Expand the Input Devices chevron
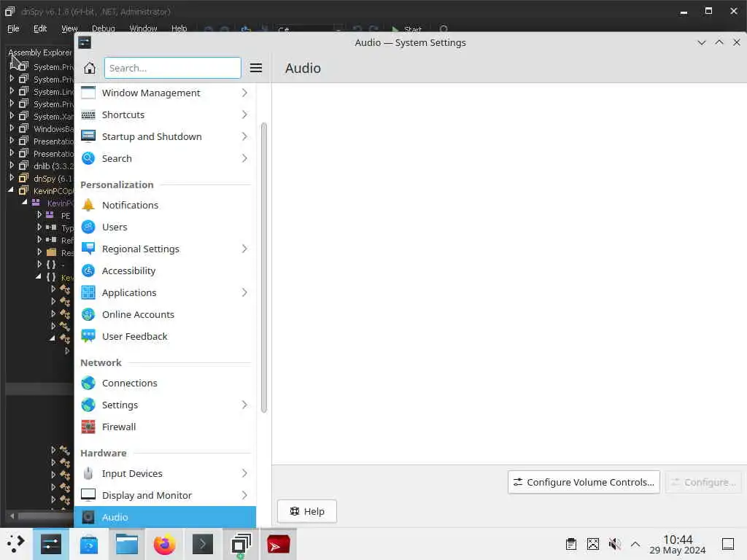Screen dimensions: 747x560 (x=244, y=474)
